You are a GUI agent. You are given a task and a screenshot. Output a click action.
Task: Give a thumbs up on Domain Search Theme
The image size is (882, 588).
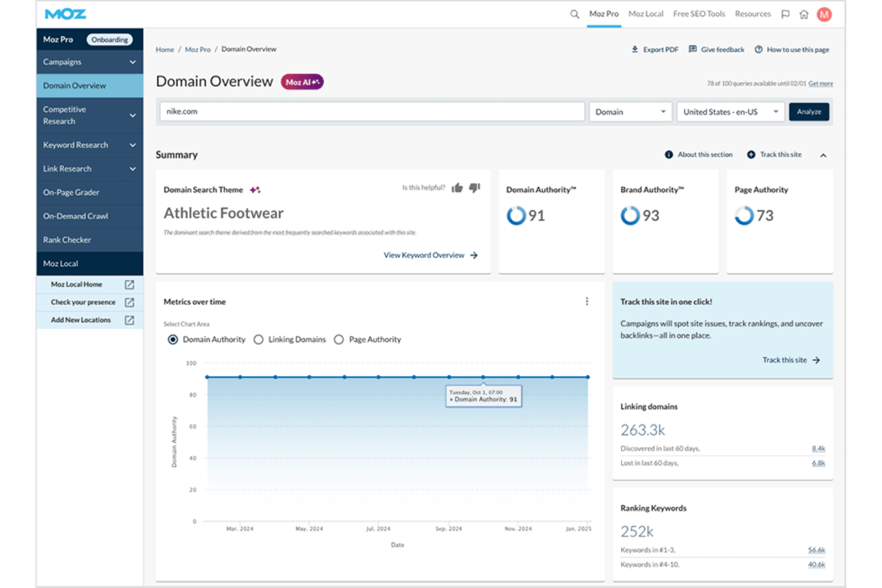coord(457,187)
